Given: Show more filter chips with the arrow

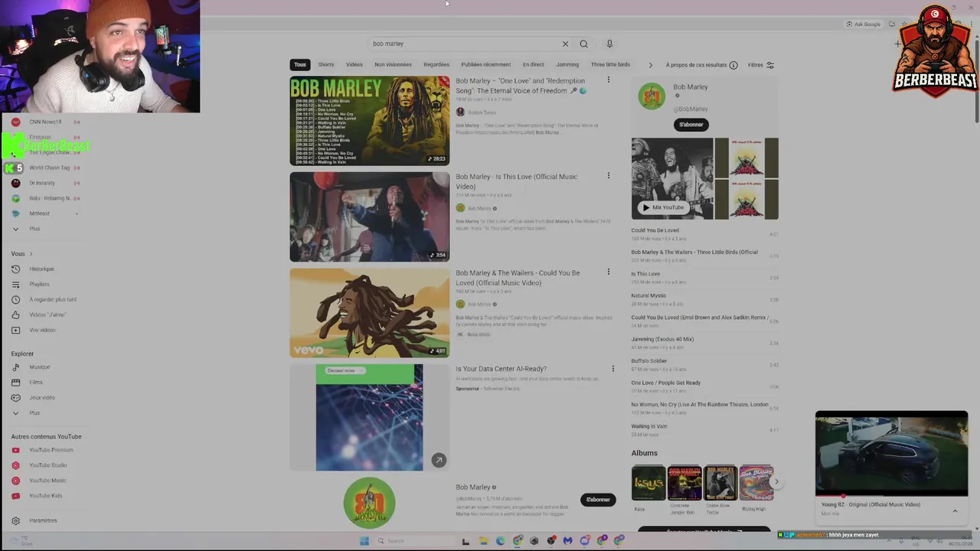Looking at the screenshot, I should coord(651,65).
